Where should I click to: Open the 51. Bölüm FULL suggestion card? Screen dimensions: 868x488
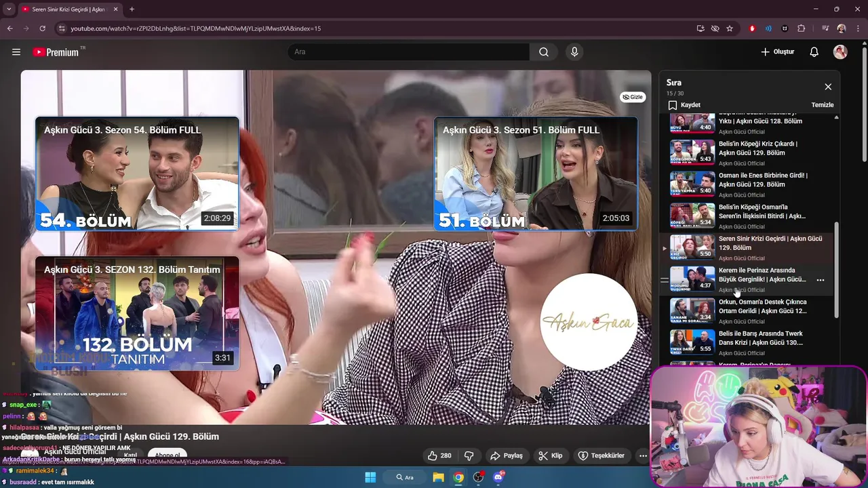pyautogui.click(x=536, y=174)
